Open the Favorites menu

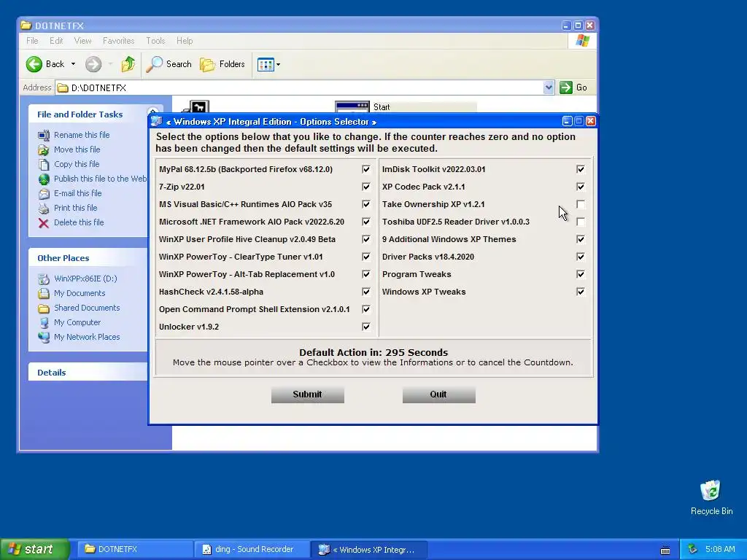point(119,41)
